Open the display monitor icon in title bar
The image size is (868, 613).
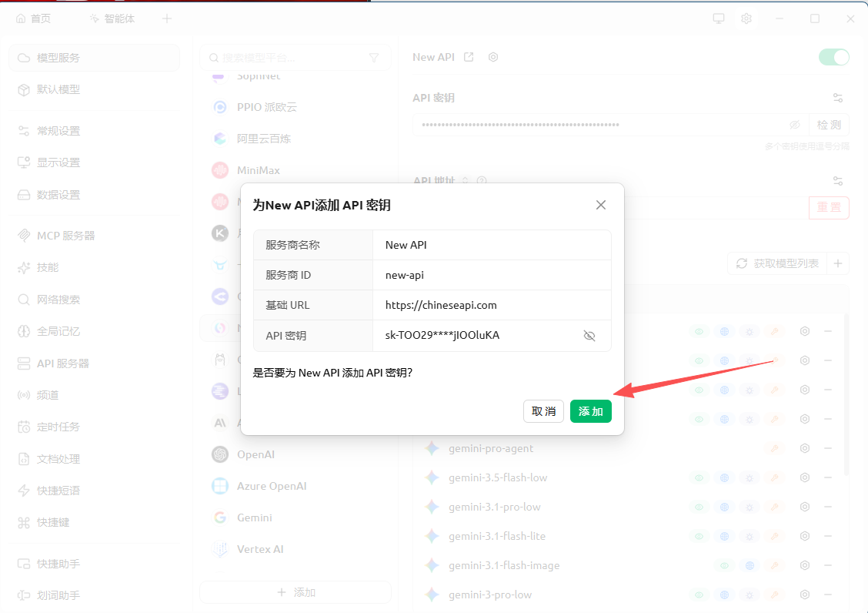719,18
